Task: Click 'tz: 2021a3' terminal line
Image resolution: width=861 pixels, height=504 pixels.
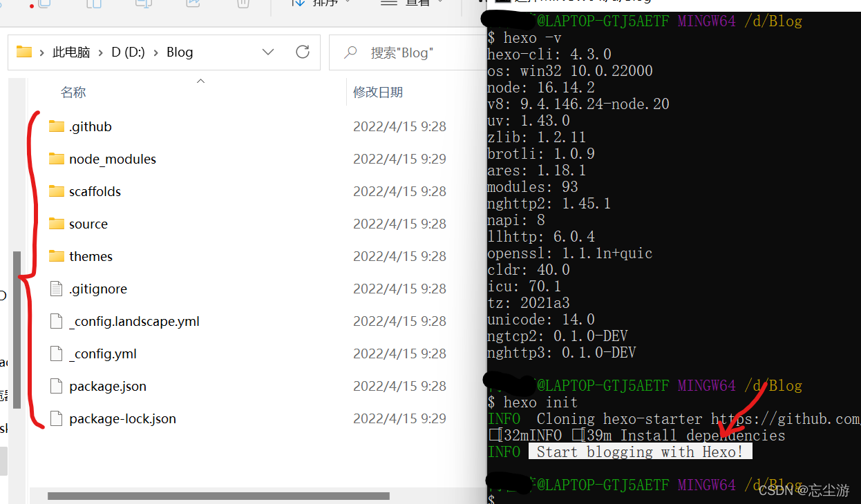Action: pyautogui.click(x=529, y=303)
